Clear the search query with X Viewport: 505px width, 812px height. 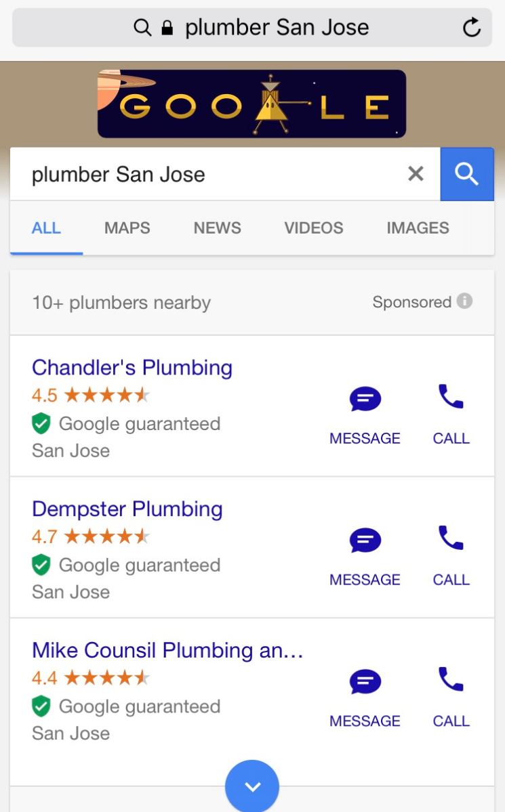pyautogui.click(x=416, y=174)
